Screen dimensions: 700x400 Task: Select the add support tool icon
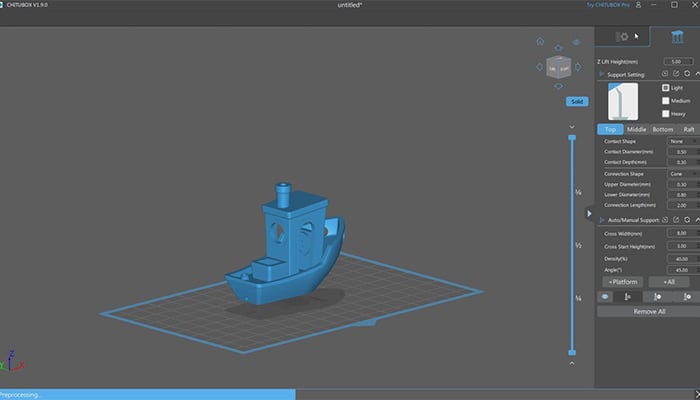click(x=628, y=296)
